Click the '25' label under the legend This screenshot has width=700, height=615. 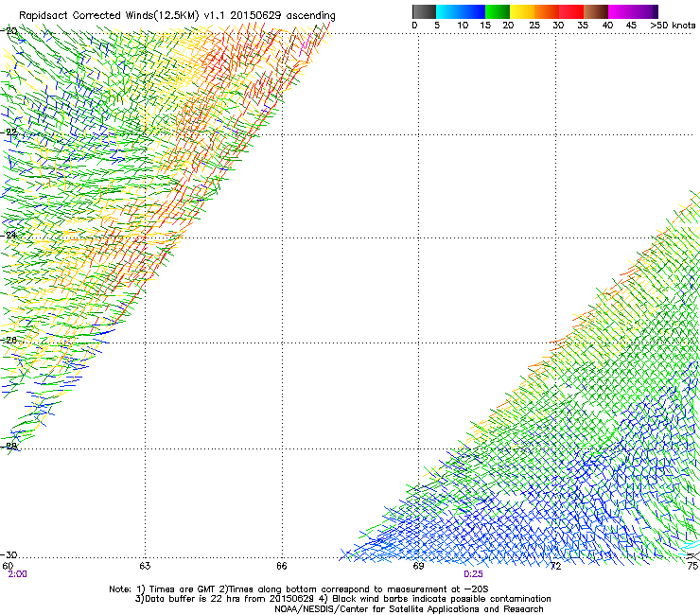534,26
